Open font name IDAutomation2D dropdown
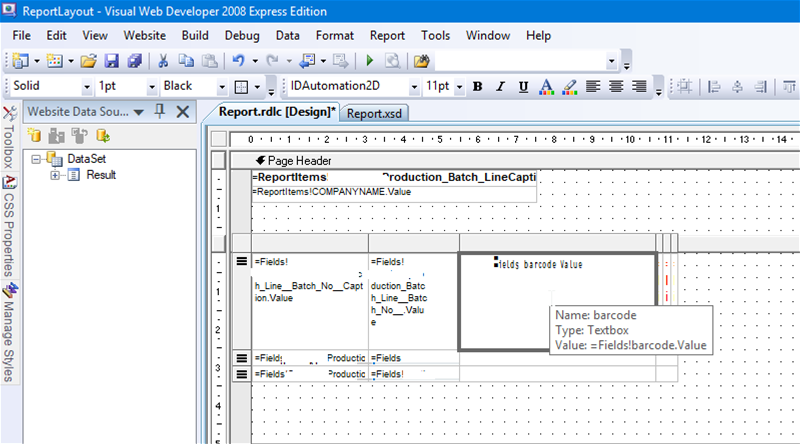 pyautogui.click(x=414, y=87)
